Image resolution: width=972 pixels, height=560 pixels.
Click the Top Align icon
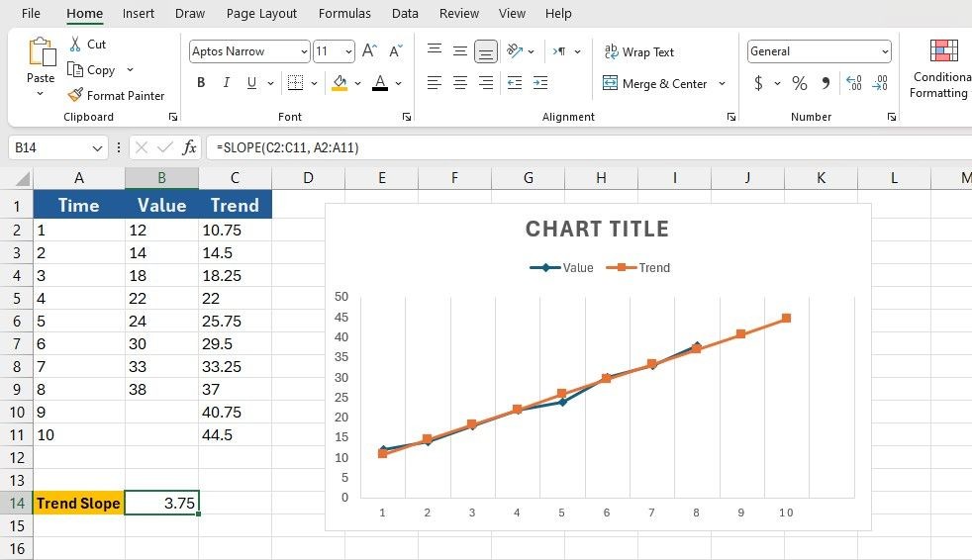[435, 50]
